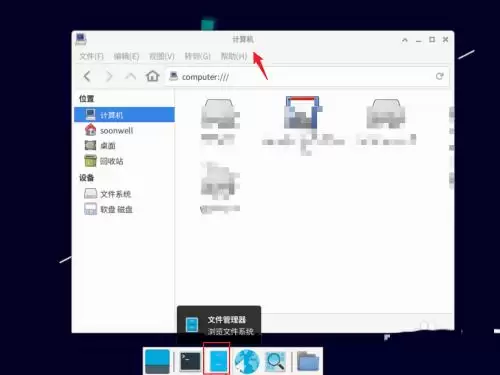Jump to the home folder
The height and width of the screenshot is (375, 500).
click(152, 76)
